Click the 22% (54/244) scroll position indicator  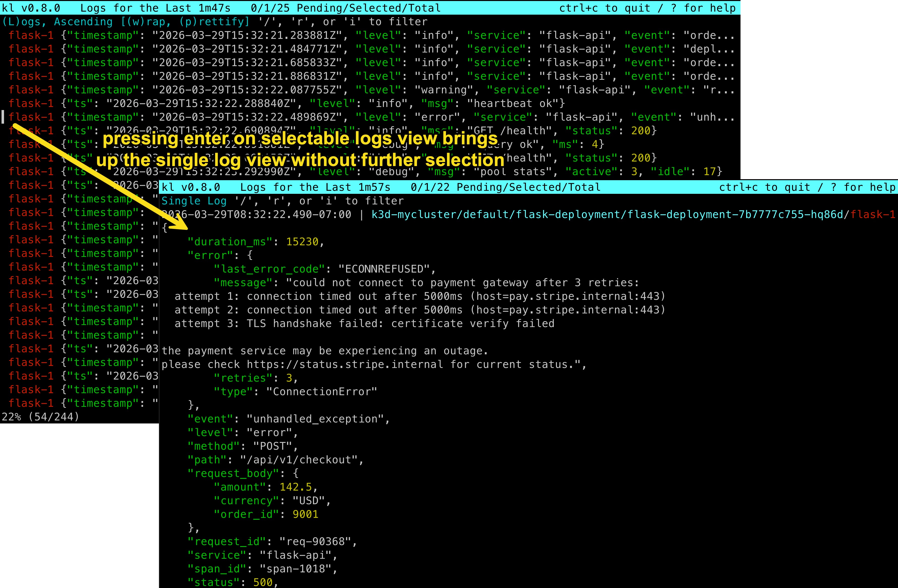pyautogui.click(x=40, y=417)
